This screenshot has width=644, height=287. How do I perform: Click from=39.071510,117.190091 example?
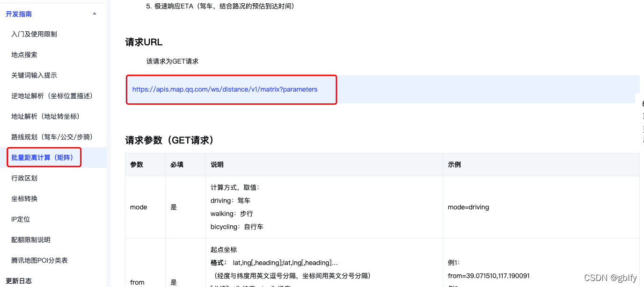click(489, 276)
